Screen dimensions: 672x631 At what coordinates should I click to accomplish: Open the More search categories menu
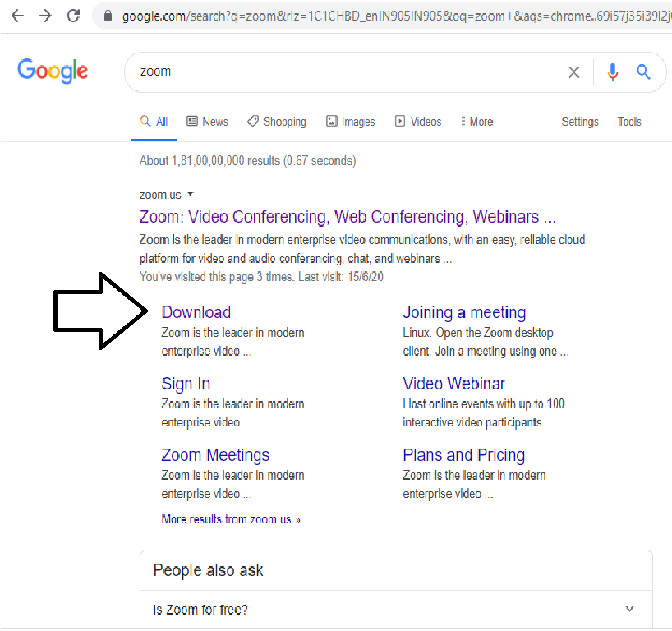(476, 122)
